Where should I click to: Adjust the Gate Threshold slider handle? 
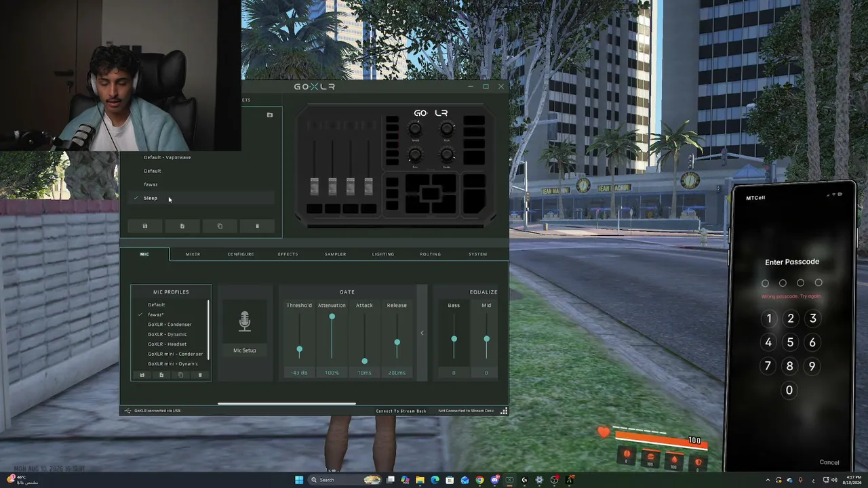tap(299, 350)
